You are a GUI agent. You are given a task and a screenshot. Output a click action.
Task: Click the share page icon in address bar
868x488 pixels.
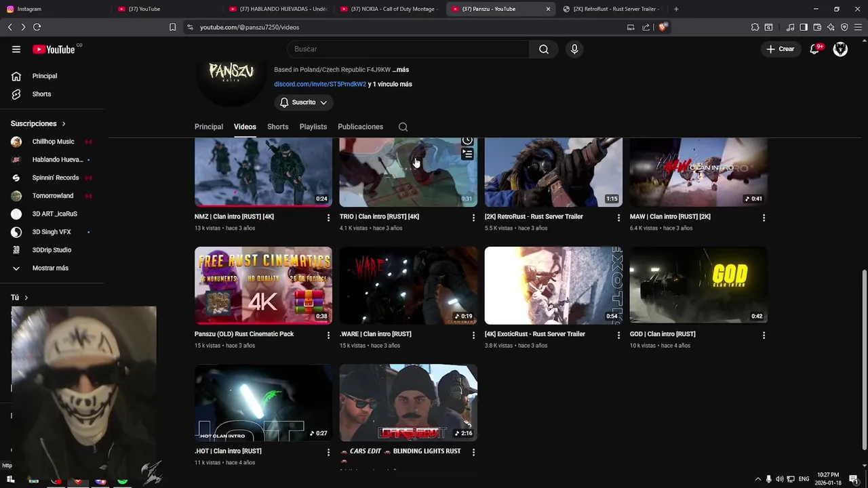[x=646, y=27]
